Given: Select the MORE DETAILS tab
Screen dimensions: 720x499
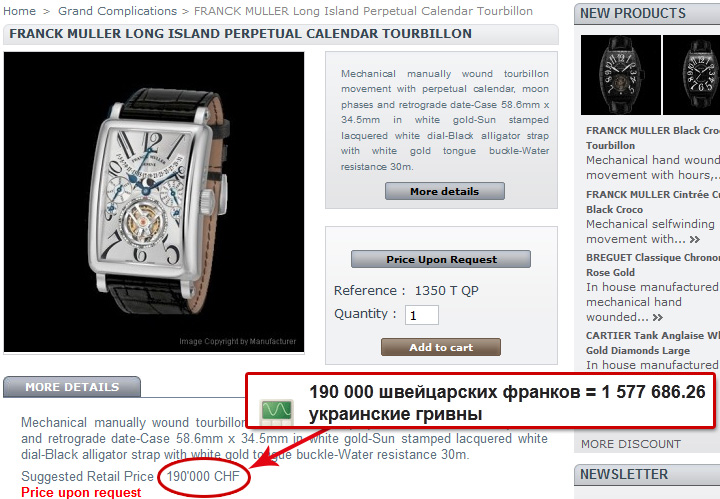Looking at the screenshot, I should click(x=72, y=387).
